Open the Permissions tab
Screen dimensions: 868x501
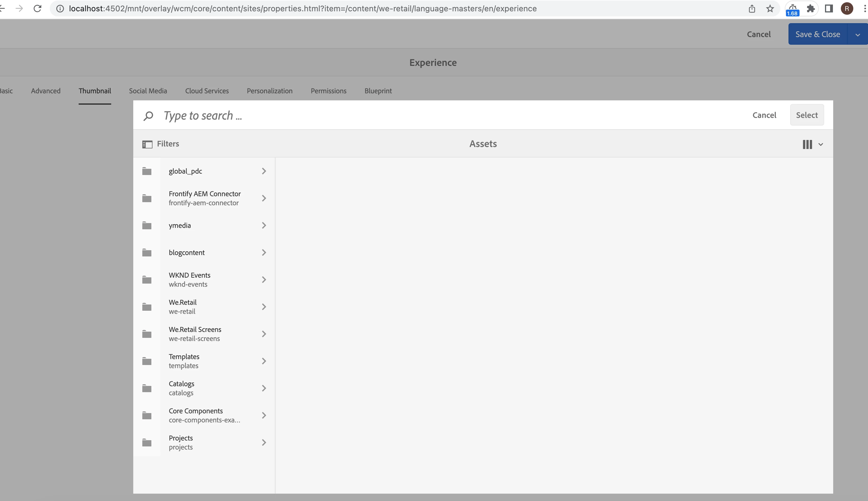tap(328, 91)
